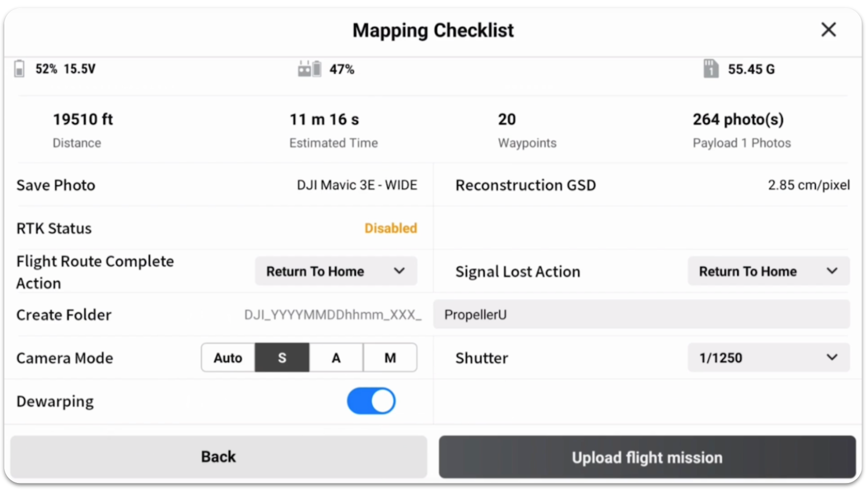Screen dimensions: 868x490
Task: Select M manual camera mode
Action: (390, 358)
